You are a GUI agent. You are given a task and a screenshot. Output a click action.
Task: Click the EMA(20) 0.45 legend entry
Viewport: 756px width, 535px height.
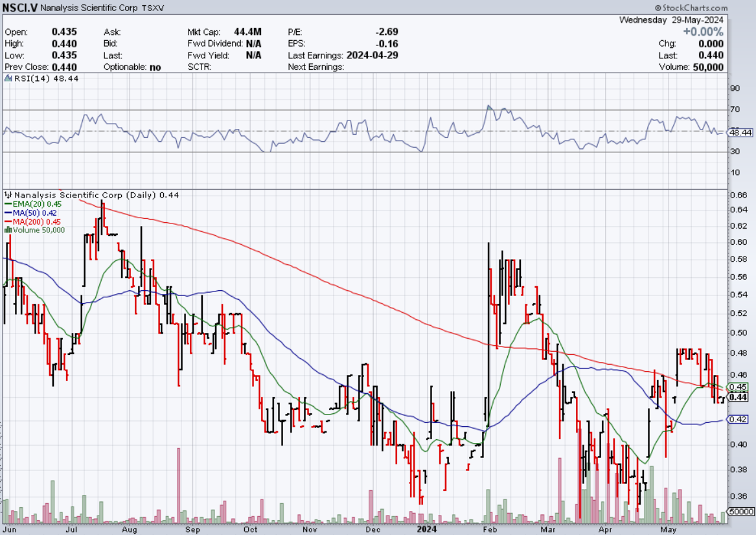point(37,204)
